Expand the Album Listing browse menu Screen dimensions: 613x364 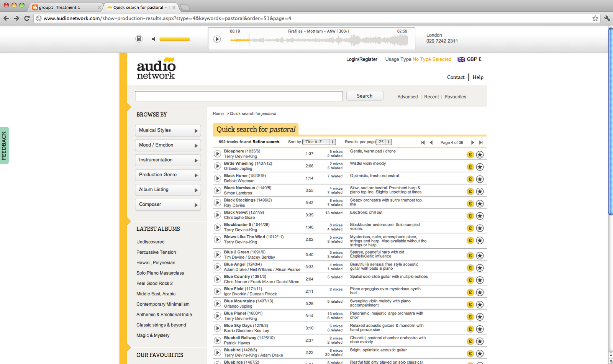click(168, 190)
